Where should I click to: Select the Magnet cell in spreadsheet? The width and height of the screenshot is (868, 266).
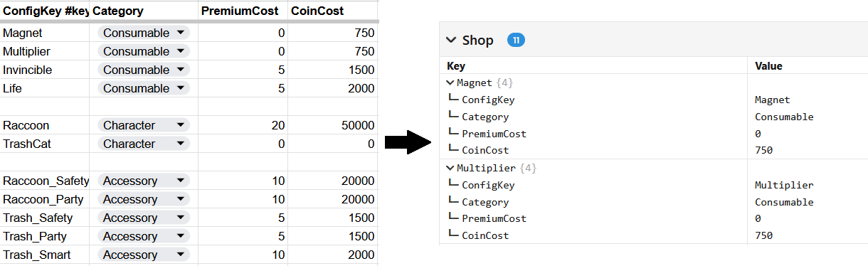pyautogui.click(x=45, y=33)
